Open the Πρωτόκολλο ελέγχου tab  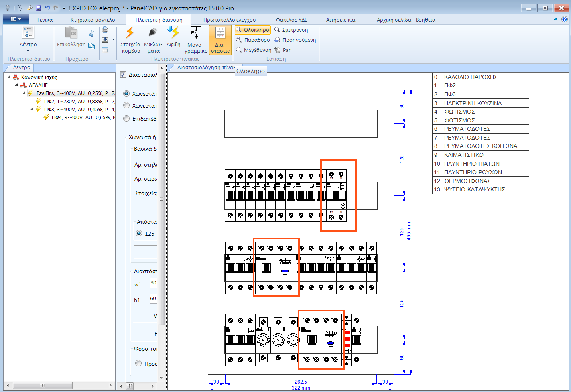(229, 20)
